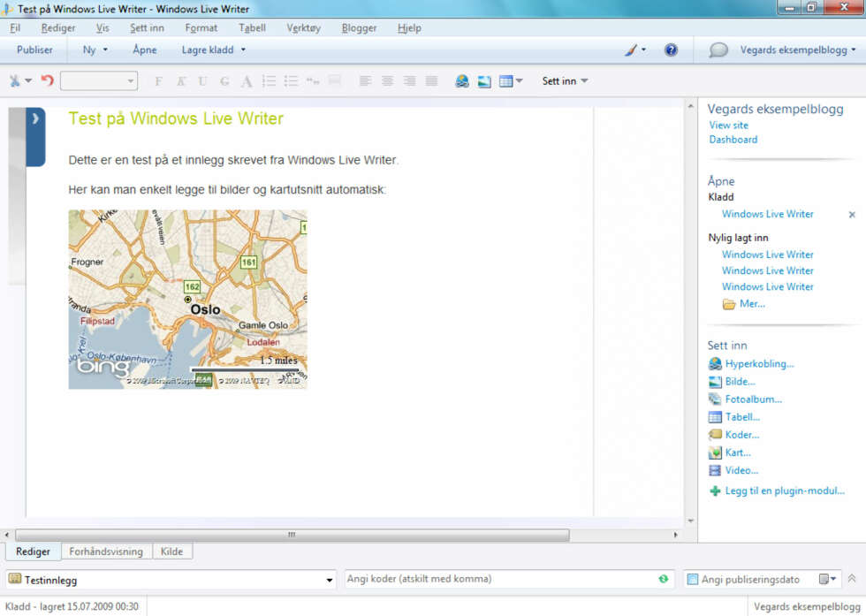Image resolution: width=866 pixels, height=616 pixels.
Task: Justify text in toolbar
Action: point(431,81)
